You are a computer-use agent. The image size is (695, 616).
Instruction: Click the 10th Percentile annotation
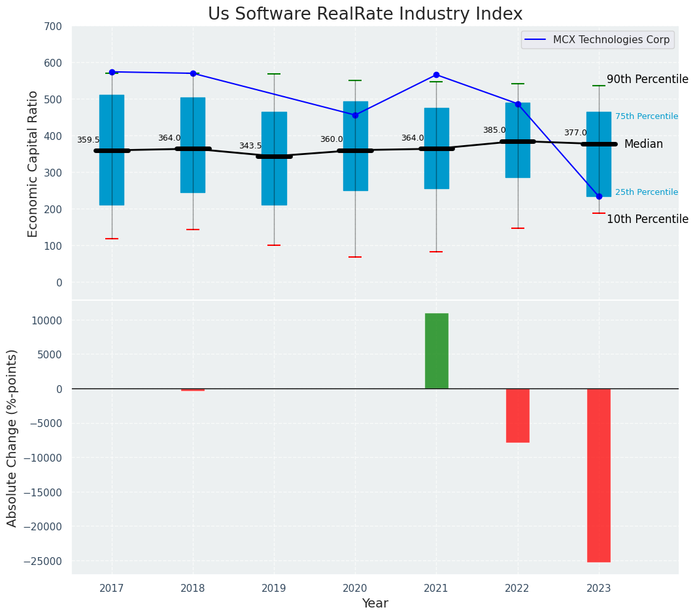647,220
